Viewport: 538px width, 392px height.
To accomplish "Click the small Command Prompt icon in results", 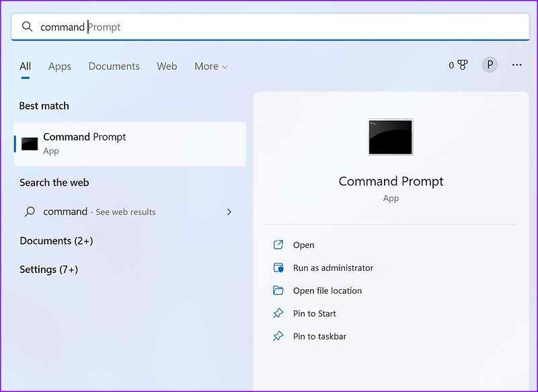I will coord(30,144).
